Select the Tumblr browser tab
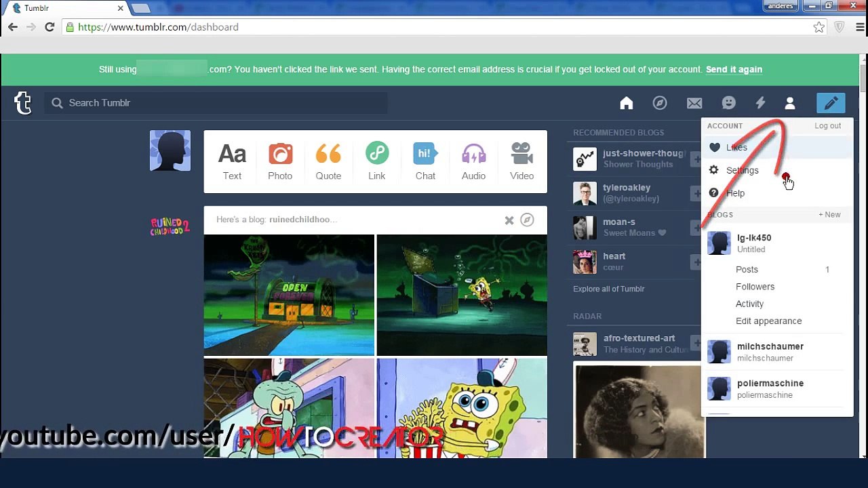Viewport: 868px width, 488px height. (x=64, y=8)
